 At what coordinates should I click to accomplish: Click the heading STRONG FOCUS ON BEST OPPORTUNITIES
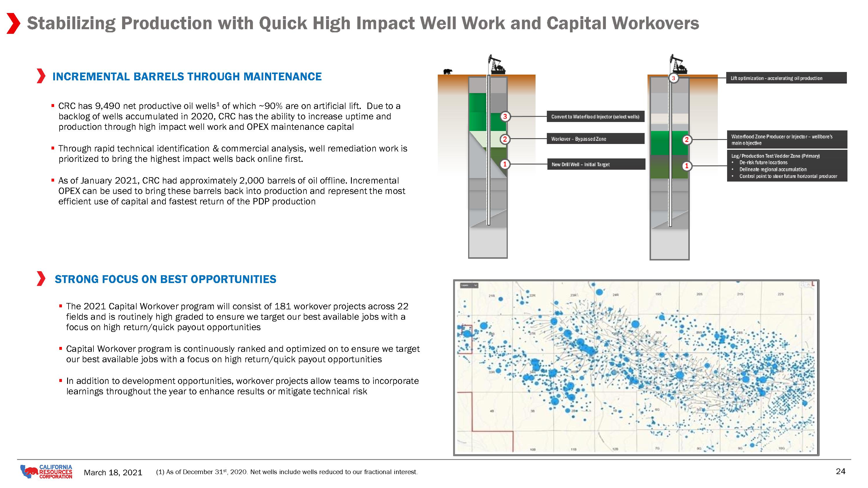(x=165, y=279)
